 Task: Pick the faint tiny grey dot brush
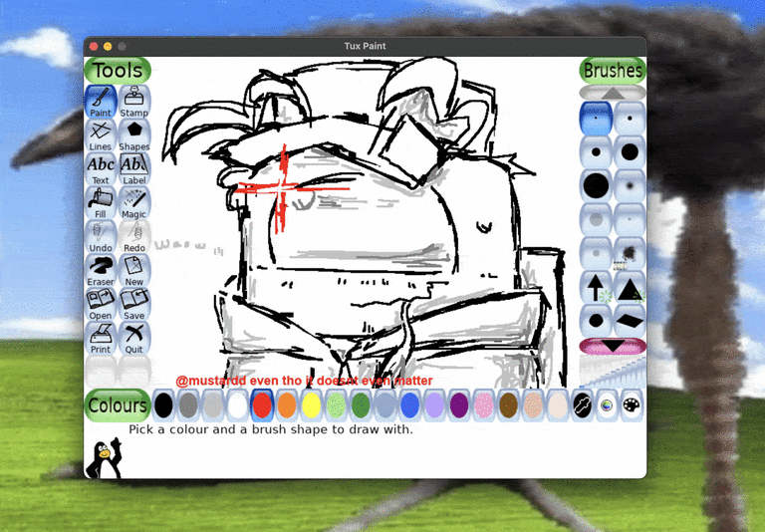(x=630, y=219)
